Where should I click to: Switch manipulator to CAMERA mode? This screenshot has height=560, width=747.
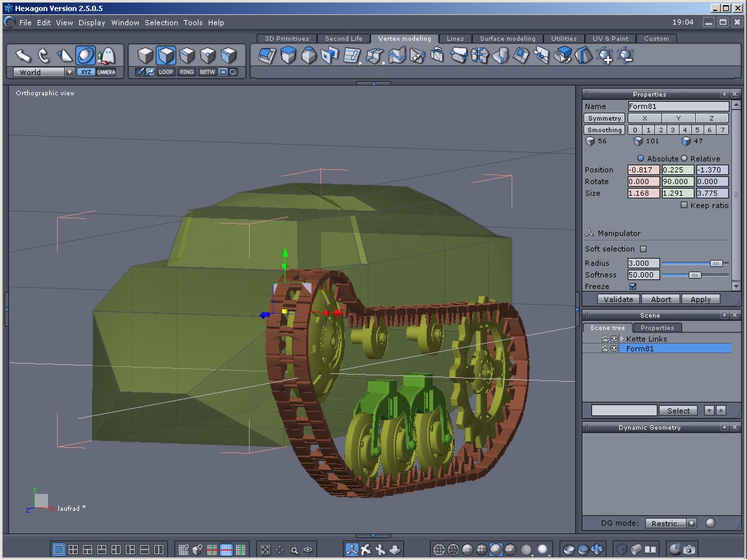[106, 72]
